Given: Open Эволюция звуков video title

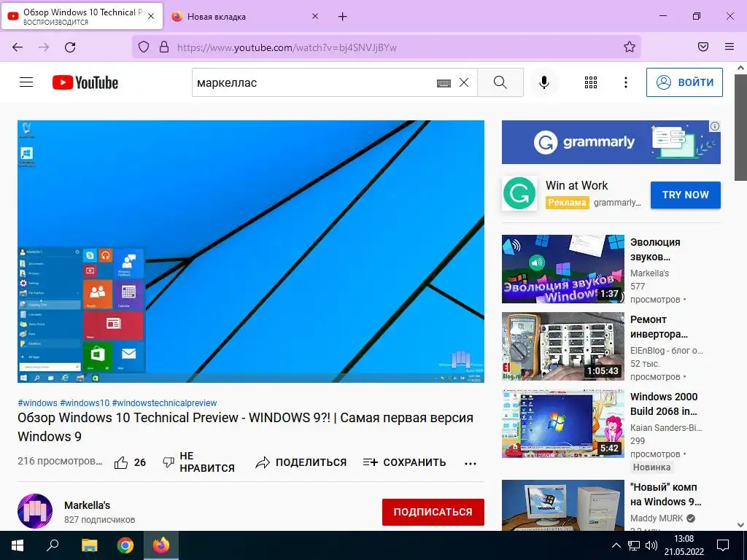Looking at the screenshot, I should pos(655,249).
